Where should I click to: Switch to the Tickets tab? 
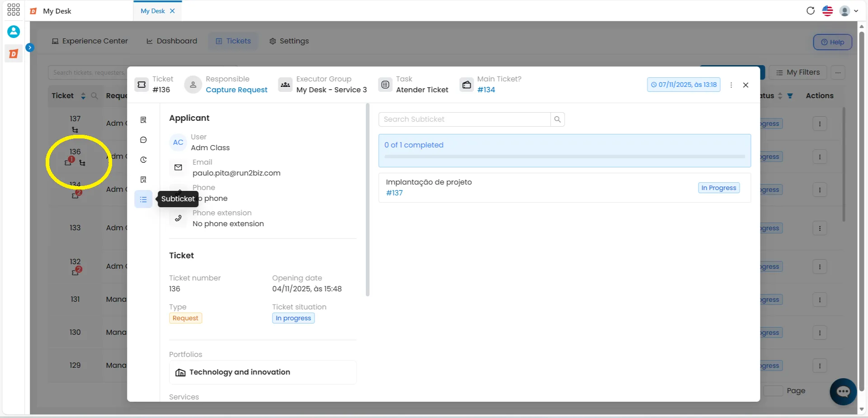tap(233, 41)
